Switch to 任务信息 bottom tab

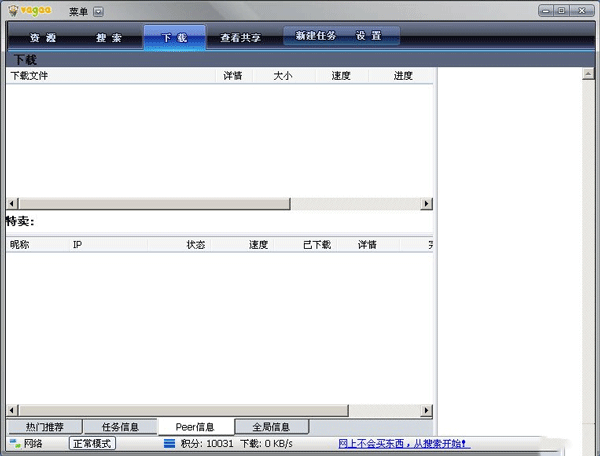point(120,427)
